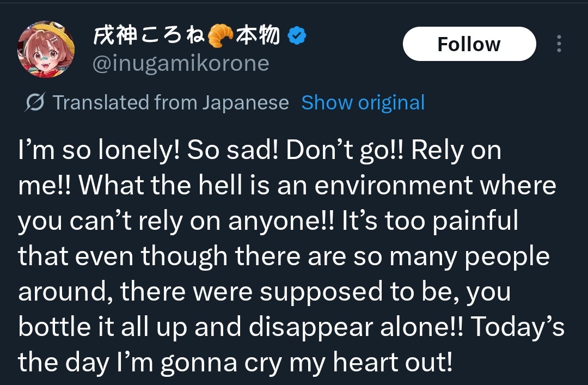Click the croissant emoji in the display name

[219, 36]
